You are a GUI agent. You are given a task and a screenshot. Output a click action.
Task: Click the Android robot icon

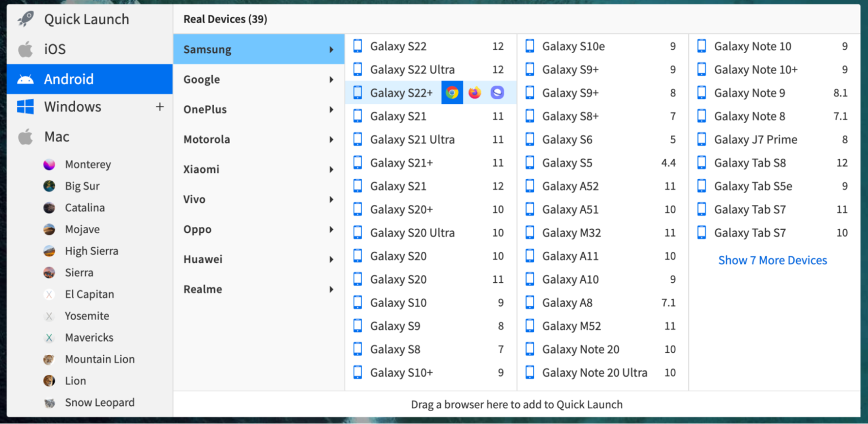24,78
